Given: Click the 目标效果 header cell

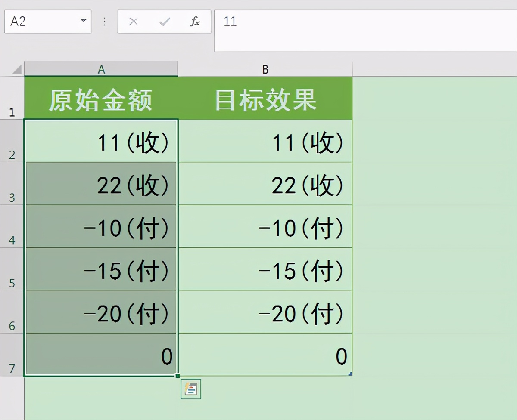Looking at the screenshot, I should 265,99.
